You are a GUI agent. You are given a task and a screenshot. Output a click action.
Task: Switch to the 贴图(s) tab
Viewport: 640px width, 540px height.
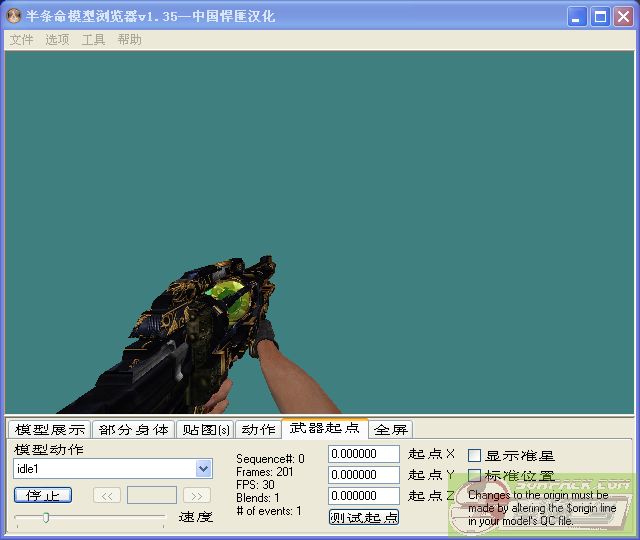pos(205,430)
